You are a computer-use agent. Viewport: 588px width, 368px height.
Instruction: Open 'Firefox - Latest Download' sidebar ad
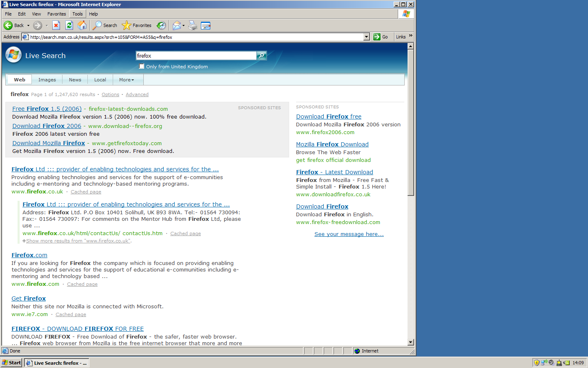[334, 172]
